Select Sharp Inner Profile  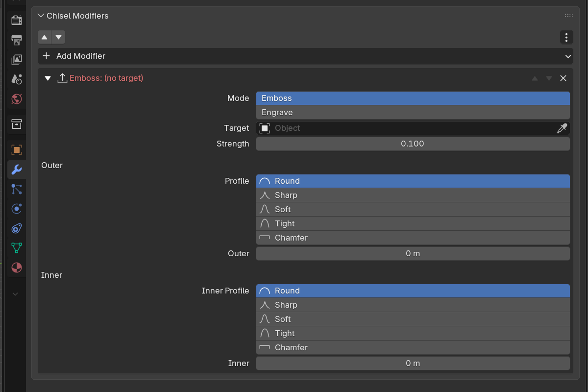tap(413, 305)
